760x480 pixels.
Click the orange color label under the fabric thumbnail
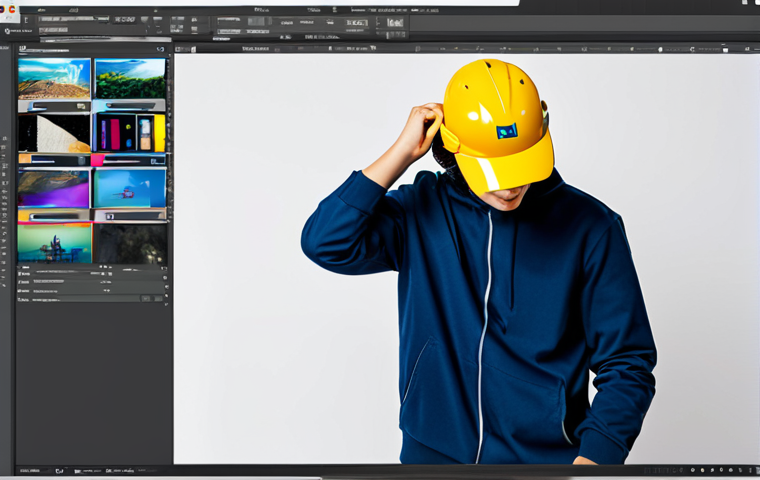(25, 159)
